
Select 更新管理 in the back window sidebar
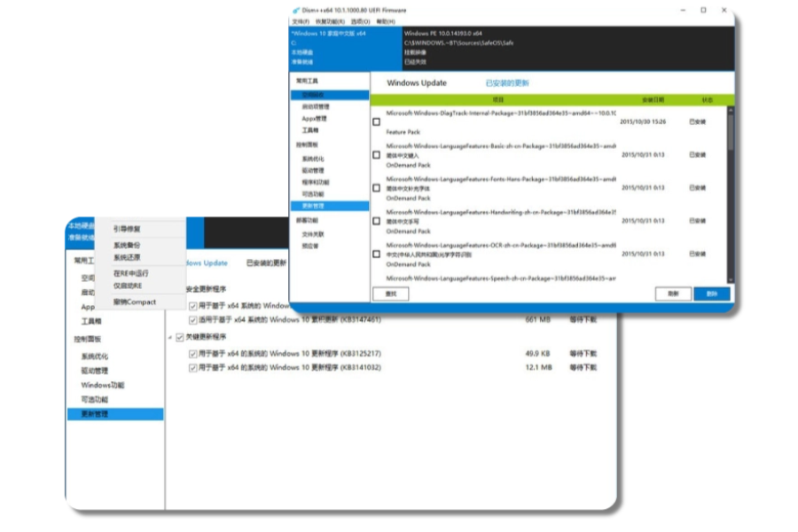click(x=115, y=414)
